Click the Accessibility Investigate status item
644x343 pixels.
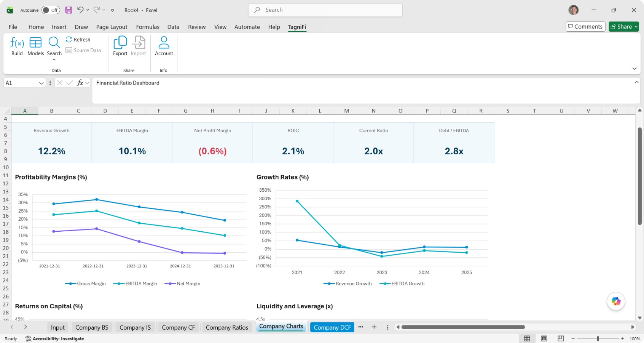click(x=55, y=338)
